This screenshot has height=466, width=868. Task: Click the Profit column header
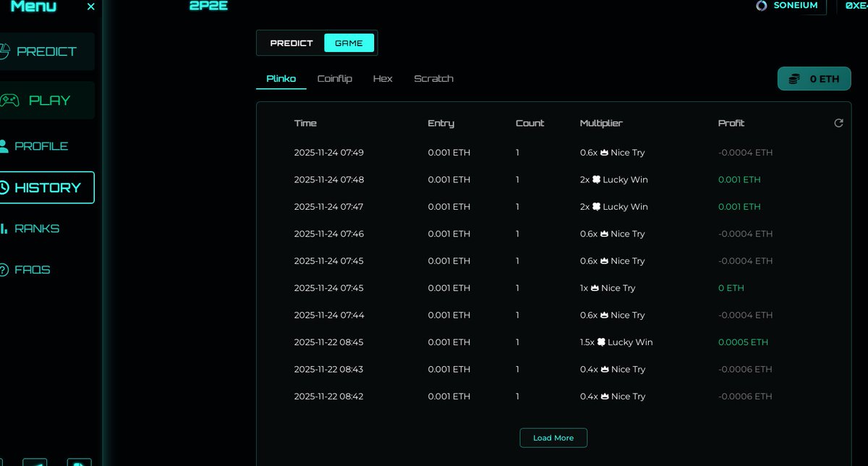(x=731, y=123)
